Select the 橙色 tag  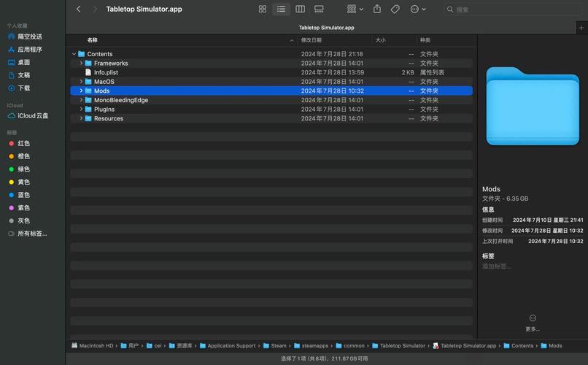tap(19, 156)
